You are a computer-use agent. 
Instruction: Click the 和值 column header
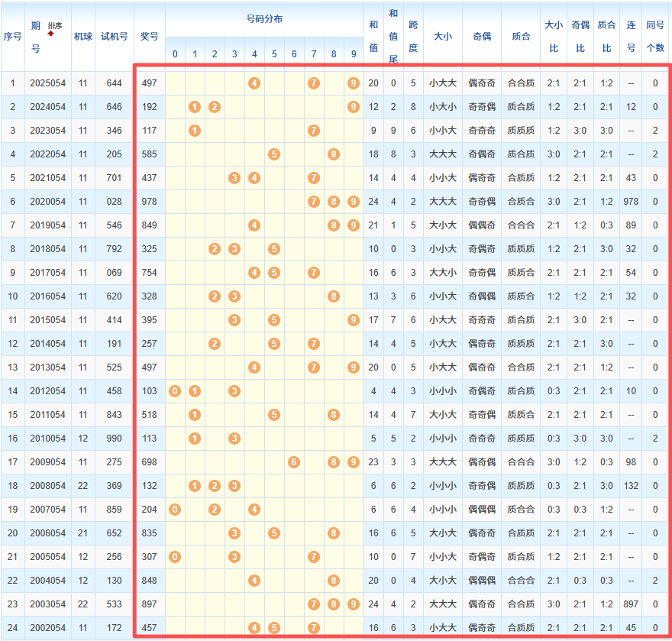(373, 37)
